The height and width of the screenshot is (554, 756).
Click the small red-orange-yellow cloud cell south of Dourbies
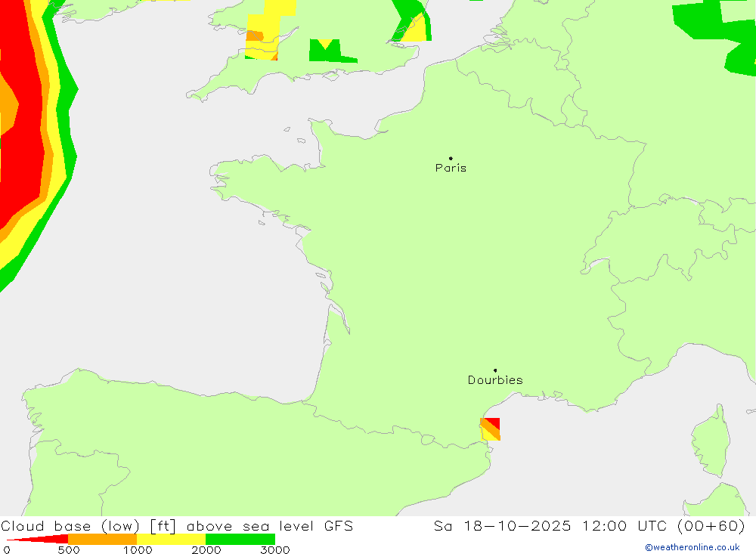click(x=491, y=429)
